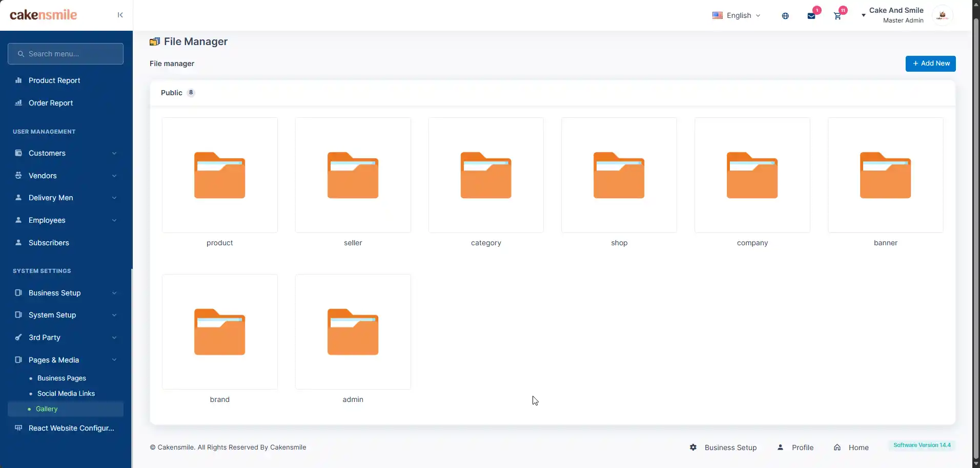Click the Delivery Men person icon

point(18,198)
